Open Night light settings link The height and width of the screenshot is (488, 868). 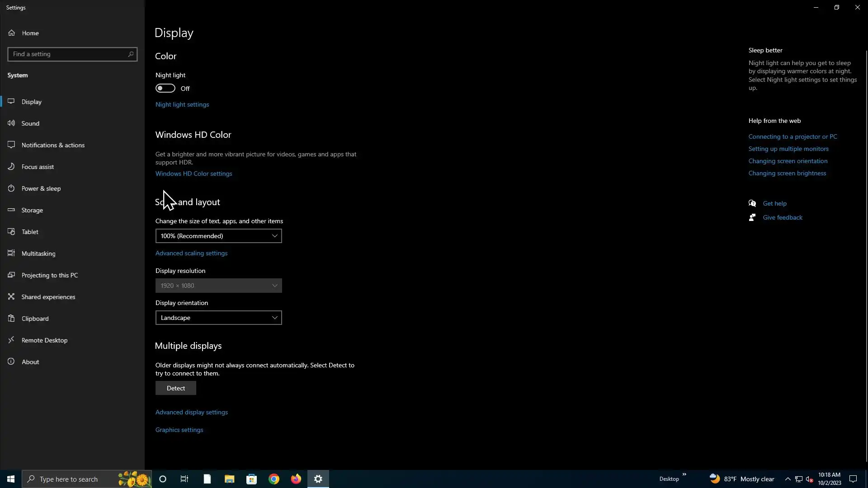[182, 104]
